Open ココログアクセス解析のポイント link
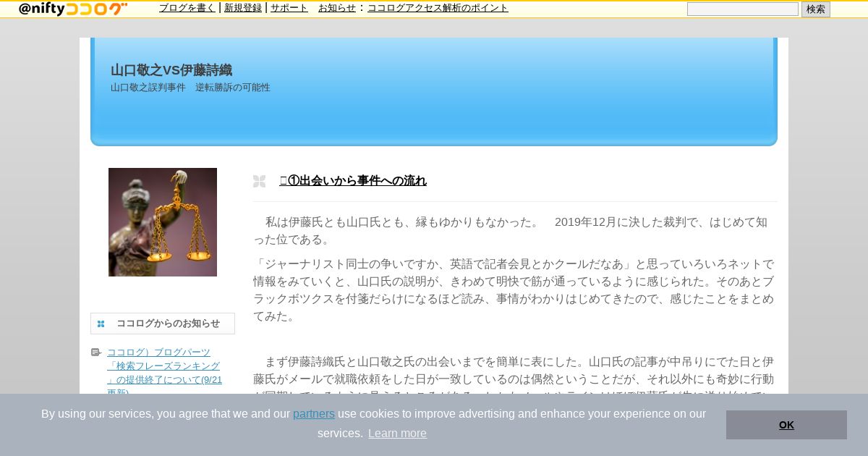Screen dimensions: 868x456 (438, 8)
